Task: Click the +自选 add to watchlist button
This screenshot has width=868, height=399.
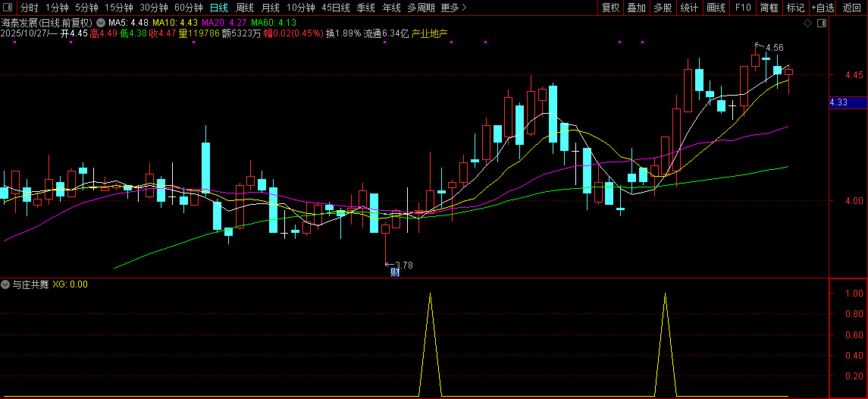Action: tap(823, 8)
